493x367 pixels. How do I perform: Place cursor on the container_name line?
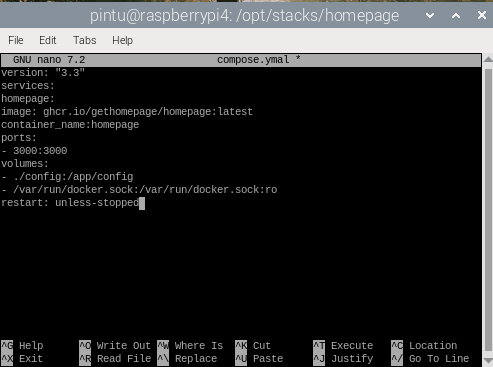point(70,125)
